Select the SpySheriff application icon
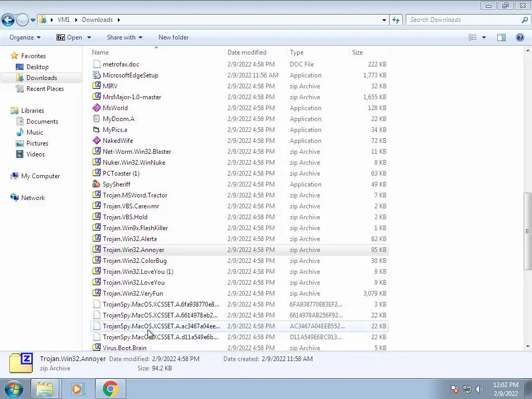Screen dimensions: 532x399 [97, 184]
